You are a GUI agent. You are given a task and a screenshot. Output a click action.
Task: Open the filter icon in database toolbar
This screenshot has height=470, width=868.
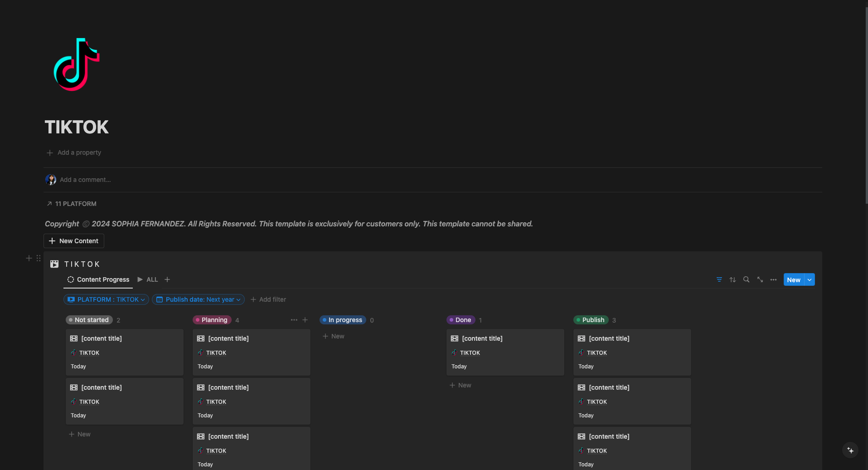point(719,279)
